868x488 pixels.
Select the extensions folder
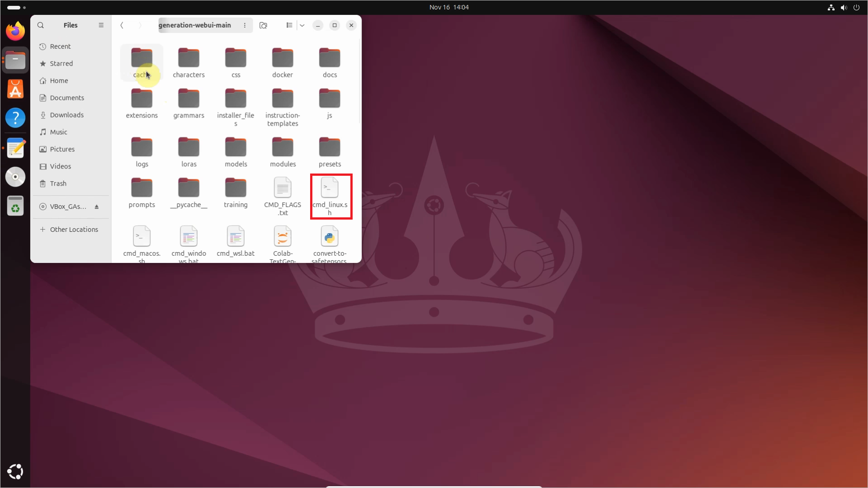click(x=142, y=103)
